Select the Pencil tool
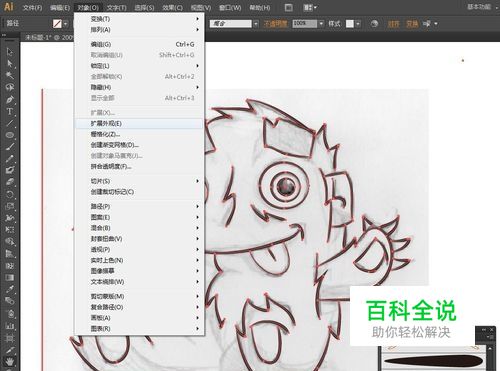Viewport: 500px width, 371px height. pyautogui.click(x=9, y=158)
